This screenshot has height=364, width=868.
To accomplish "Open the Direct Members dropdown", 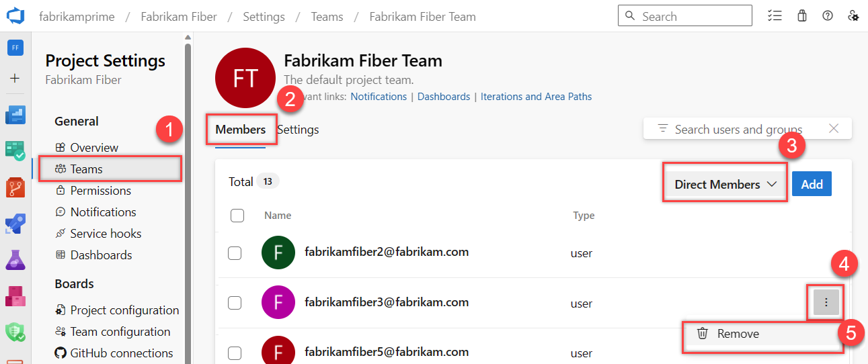I will click(725, 184).
